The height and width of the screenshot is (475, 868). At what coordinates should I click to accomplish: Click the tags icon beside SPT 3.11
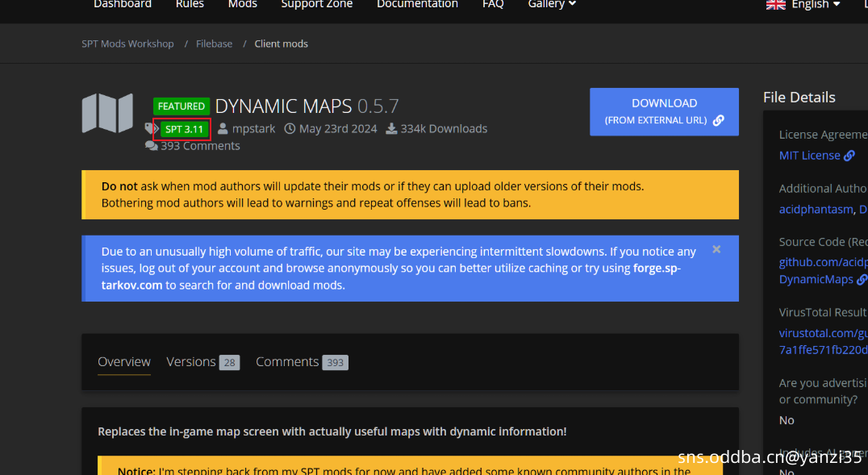(152, 129)
